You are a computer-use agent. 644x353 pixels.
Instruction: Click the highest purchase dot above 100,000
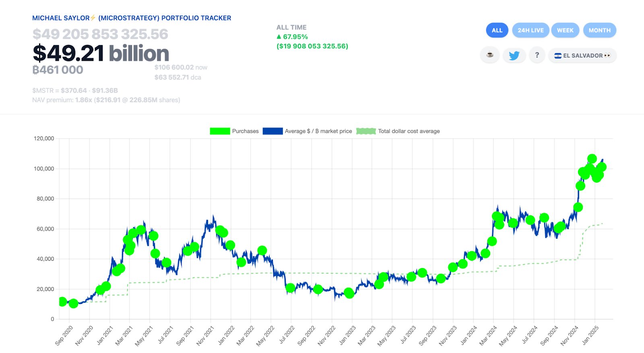(592, 159)
